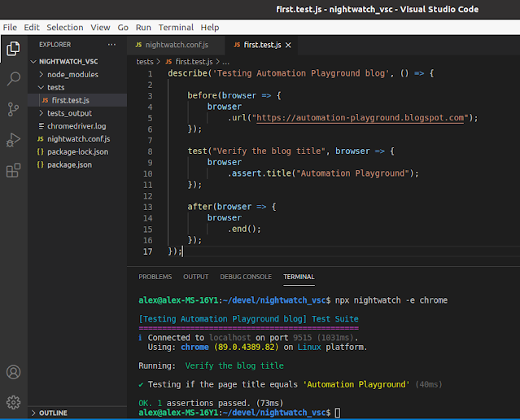Open automation-playground.blogspot.com URL link in code
Screen dimensions: 520x420
pos(361,118)
